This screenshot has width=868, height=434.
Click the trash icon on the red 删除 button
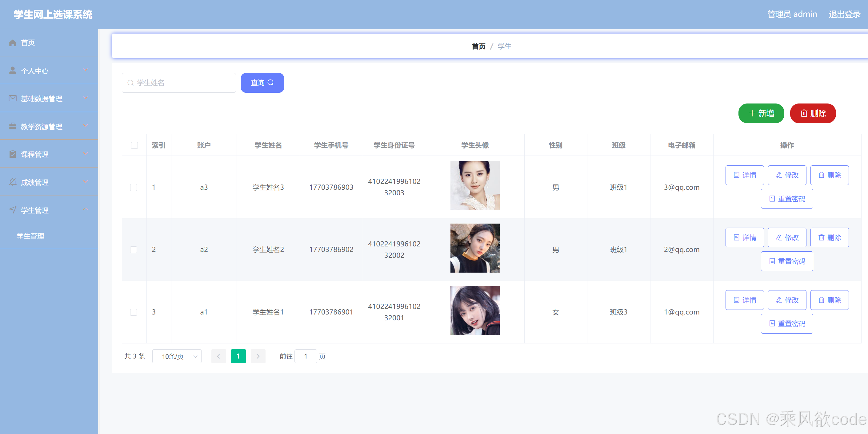pyautogui.click(x=804, y=113)
